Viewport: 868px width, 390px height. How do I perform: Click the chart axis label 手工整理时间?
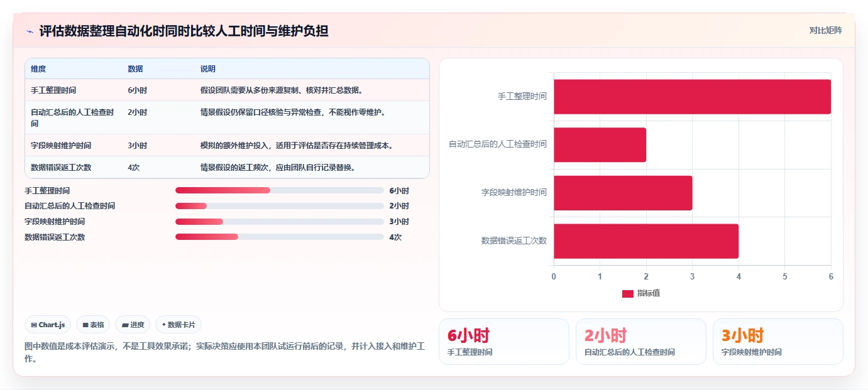[x=522, y=97]
